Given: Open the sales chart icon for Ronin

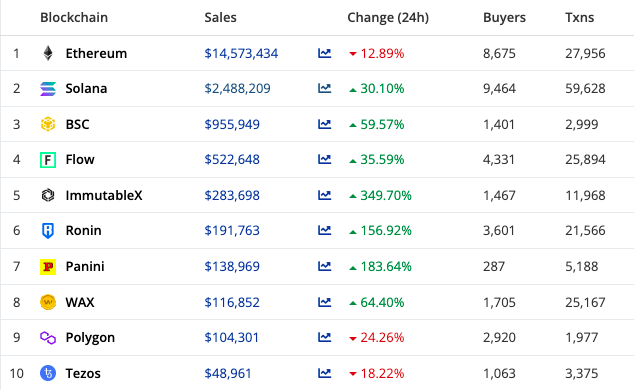Looking at the screenshot, I should click(x=324, y=230).
